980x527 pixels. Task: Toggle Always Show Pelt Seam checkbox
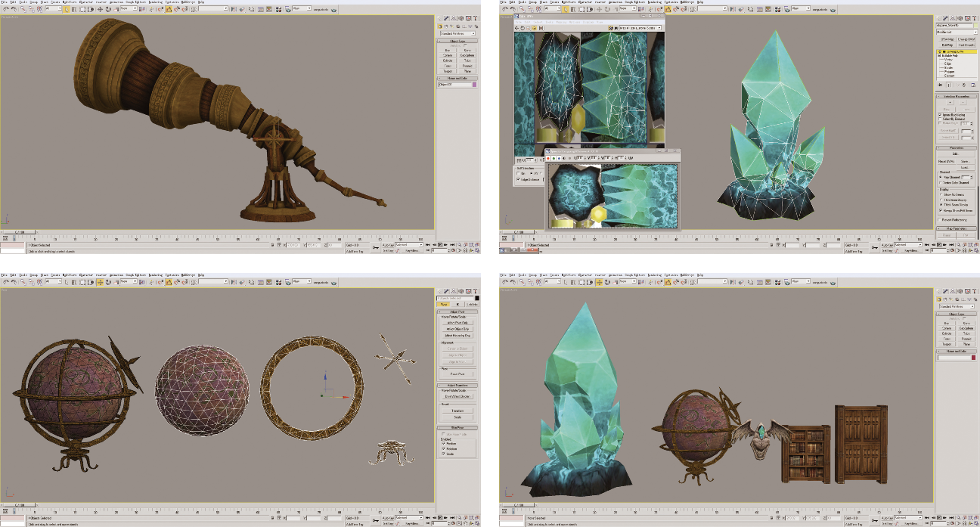(940, 209)
